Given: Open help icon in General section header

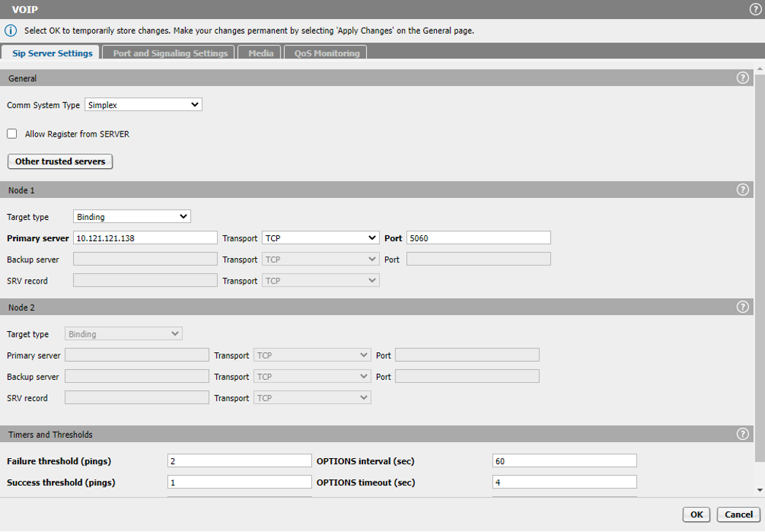Looking at the screenshot, I should click(742, 77).
